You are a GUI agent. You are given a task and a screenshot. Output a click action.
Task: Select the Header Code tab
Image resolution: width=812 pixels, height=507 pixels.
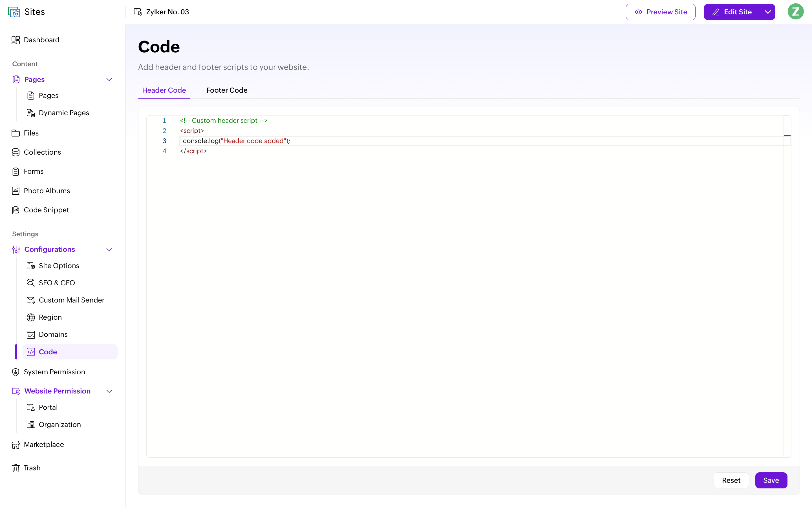click(164, 90)
